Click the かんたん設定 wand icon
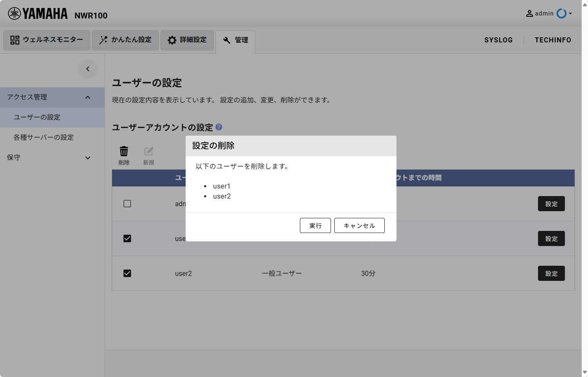Viewport: 588px width, 377px height. 102,39
